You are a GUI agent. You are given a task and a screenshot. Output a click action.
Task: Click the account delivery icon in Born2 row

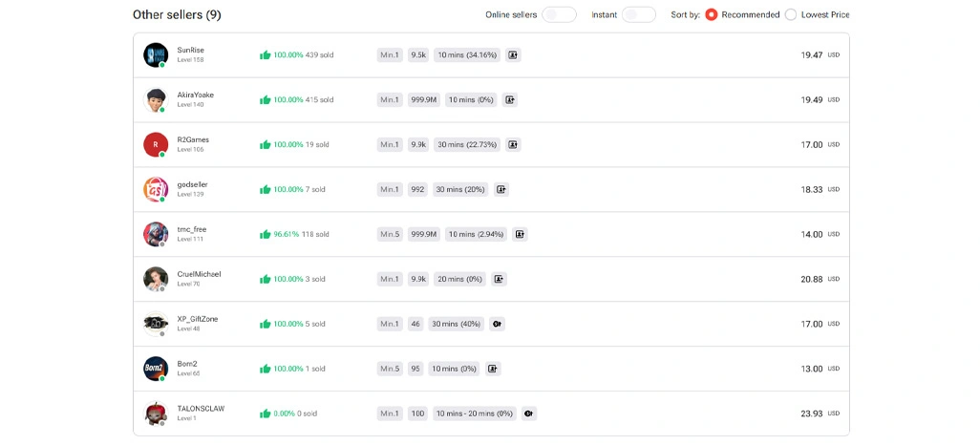coord(493,369)
